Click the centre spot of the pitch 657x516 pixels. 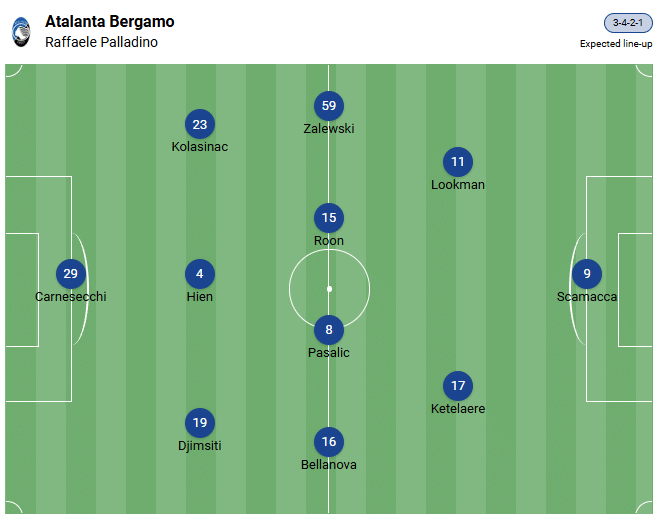pos(329,289)
